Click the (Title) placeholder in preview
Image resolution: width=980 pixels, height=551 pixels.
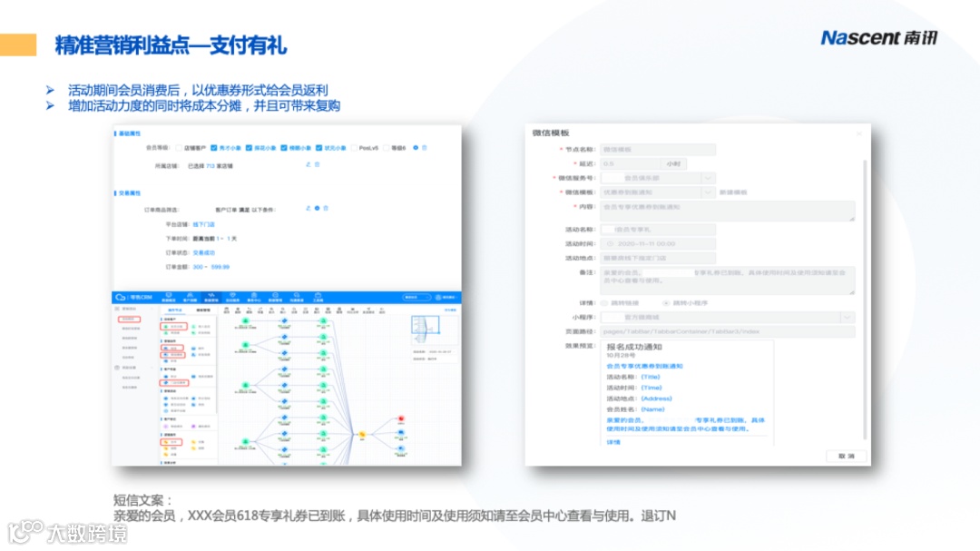[x=651, y=377]
